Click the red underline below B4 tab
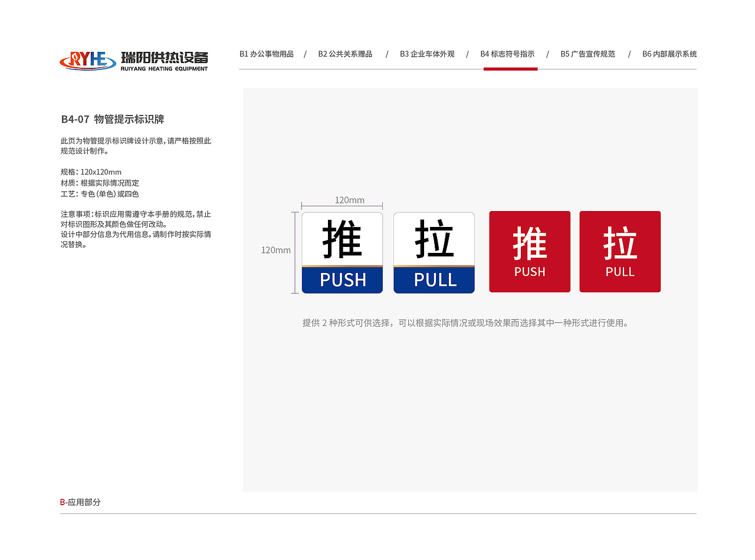Viewport: 755px width, 560px height. coord(510,69)
